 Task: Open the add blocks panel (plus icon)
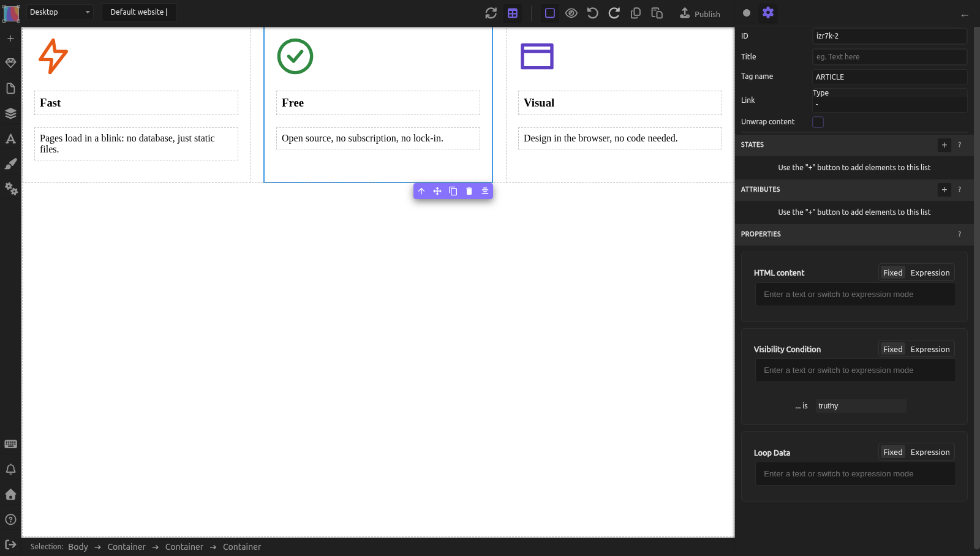coord(10,39)
